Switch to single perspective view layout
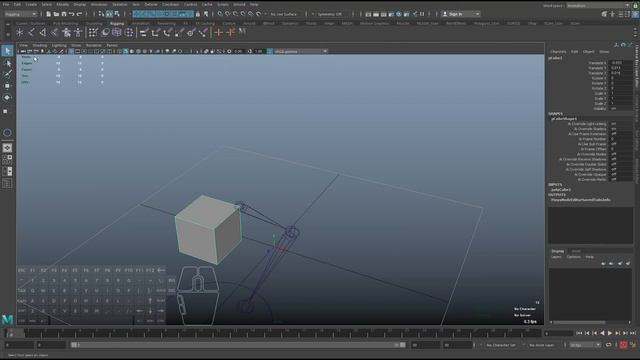The height and width of the screenshot is (360, 640). tap(7, 148)
